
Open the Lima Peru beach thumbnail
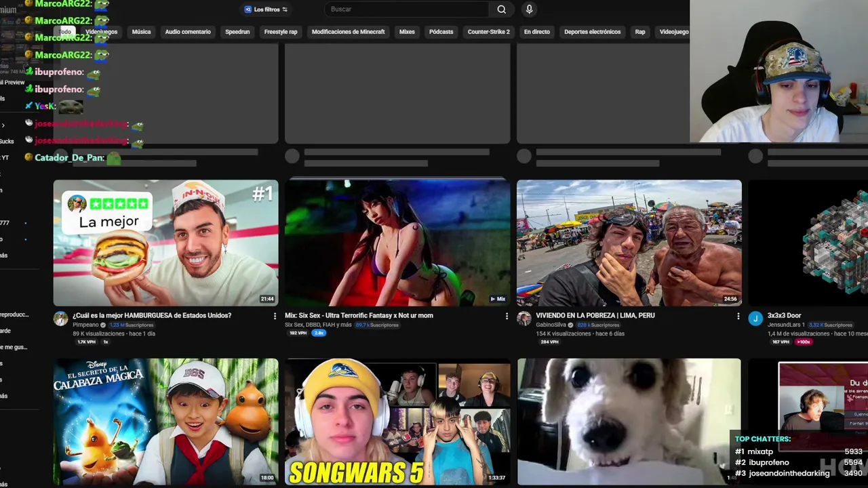pos(629,243)
